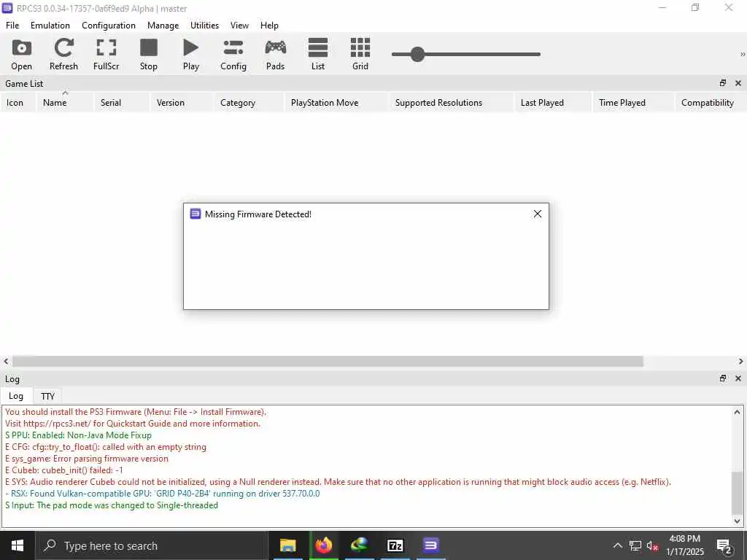The height and width of the screenshot is (560, 747).
Task: Sort by the Name column header
Action: (x=65, y=102)
